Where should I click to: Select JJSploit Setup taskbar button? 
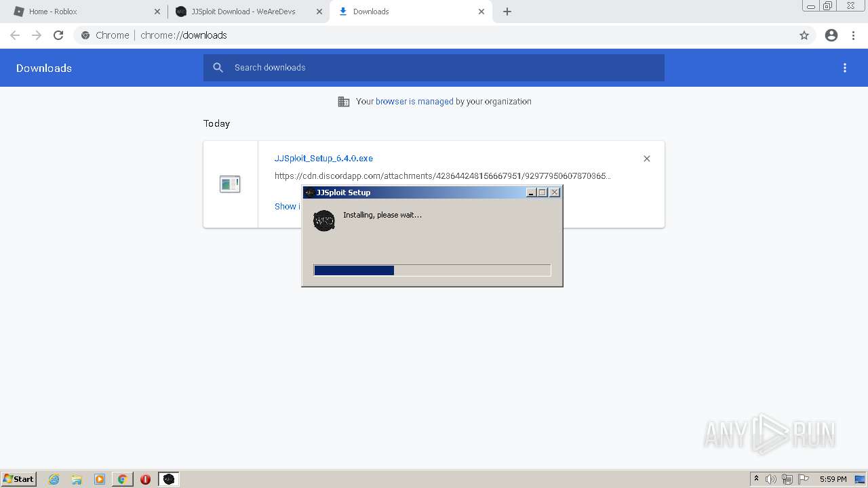(x=169, y=479)
